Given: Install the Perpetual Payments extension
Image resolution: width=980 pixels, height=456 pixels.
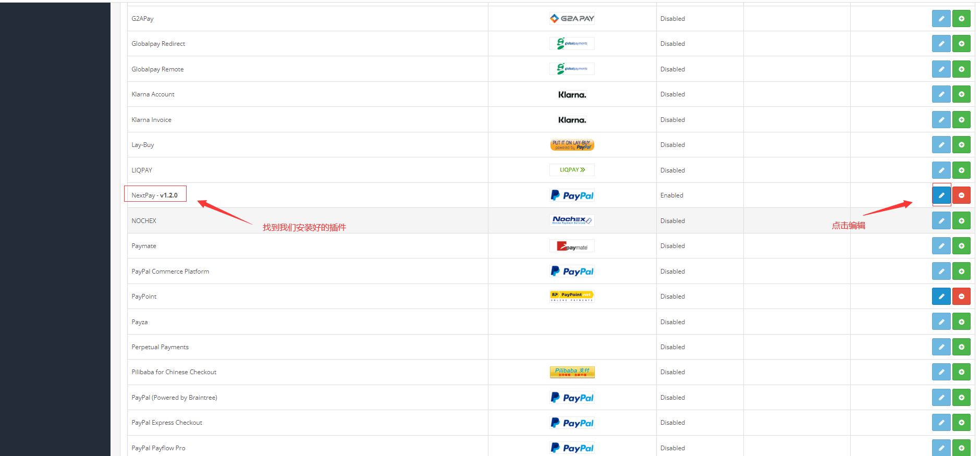Looking at the screenshot, I should [x=961, y=347].
